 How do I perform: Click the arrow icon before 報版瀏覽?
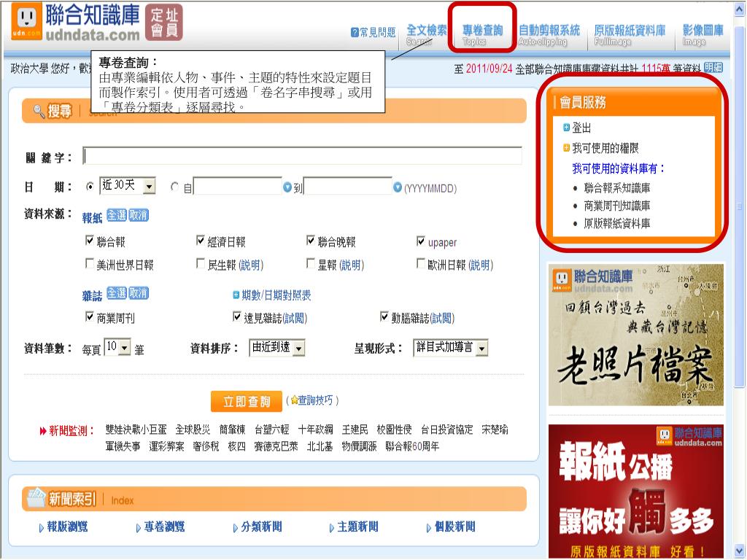coord(42,528)
